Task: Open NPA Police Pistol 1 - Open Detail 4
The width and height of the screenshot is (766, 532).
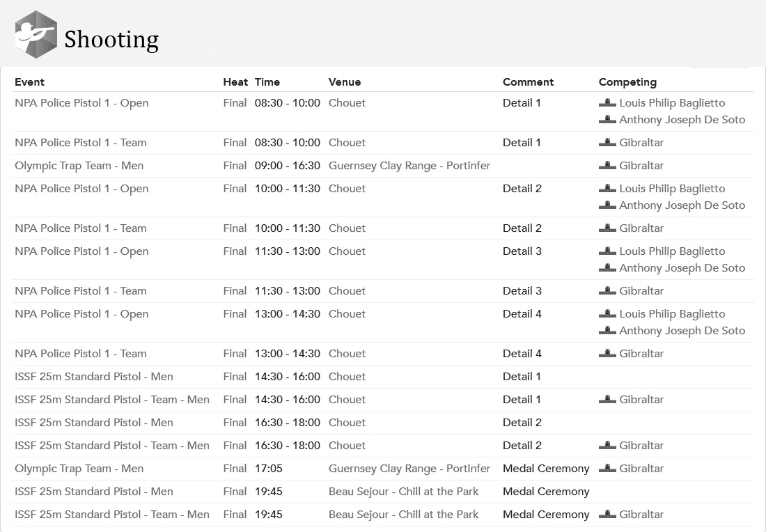Action: [81, 313]
